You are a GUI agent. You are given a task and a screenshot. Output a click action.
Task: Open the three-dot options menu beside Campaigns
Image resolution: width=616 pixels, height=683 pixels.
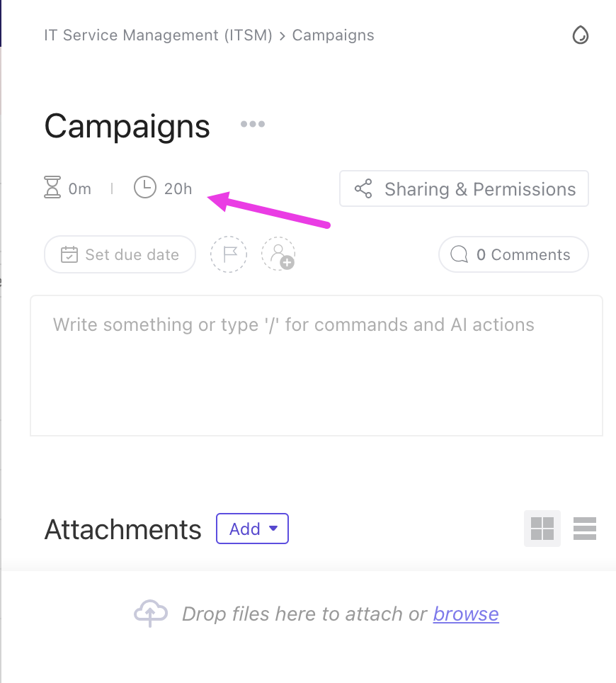pos(252,125)
